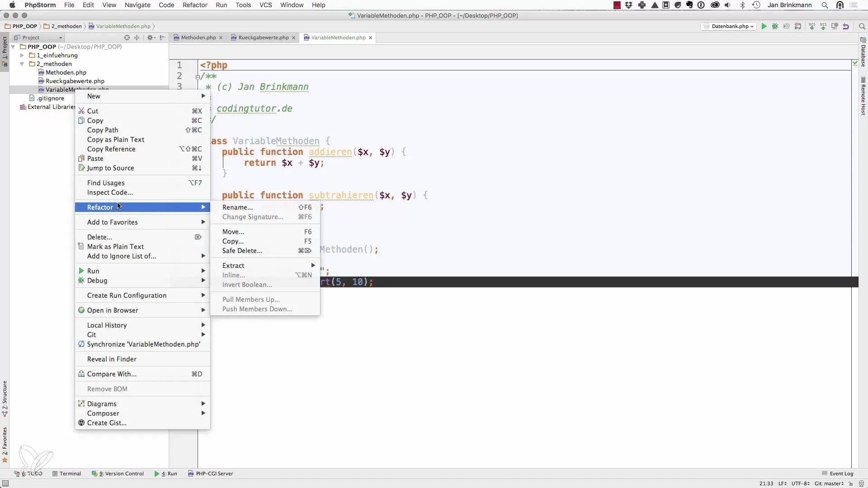Choose Move... from Refactor submenu
Screen dimensions: 868x488
[265, 231]
